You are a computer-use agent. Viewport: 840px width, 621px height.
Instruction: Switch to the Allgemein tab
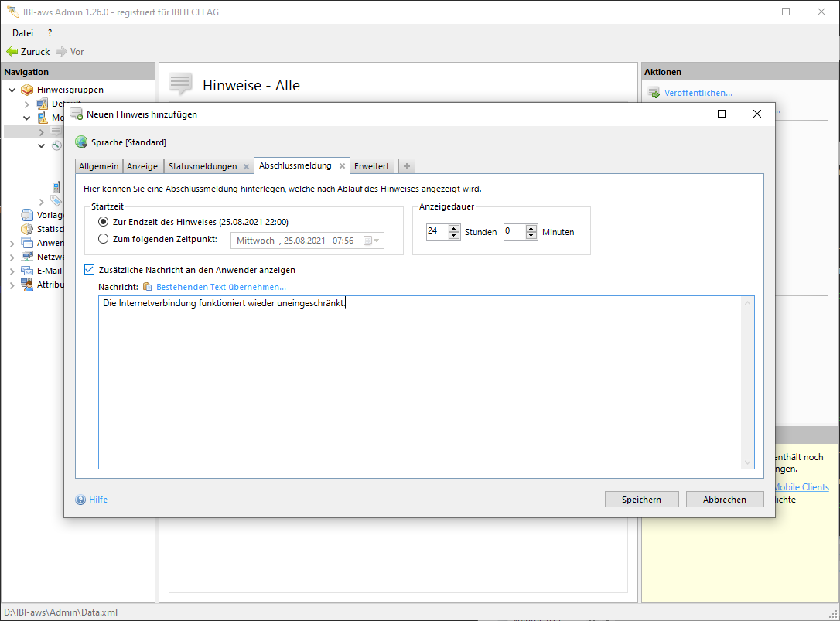(99, 166)
